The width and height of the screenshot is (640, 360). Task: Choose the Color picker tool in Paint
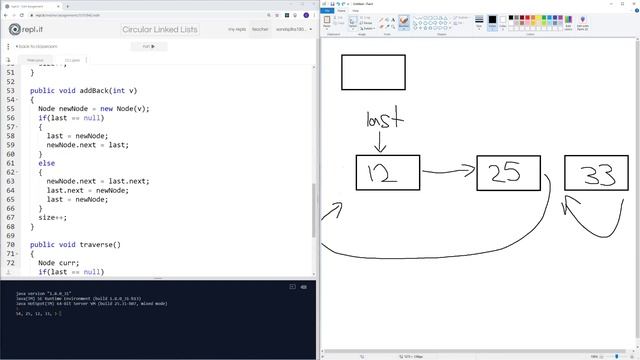pyautogui.click(x=387, y=27)
